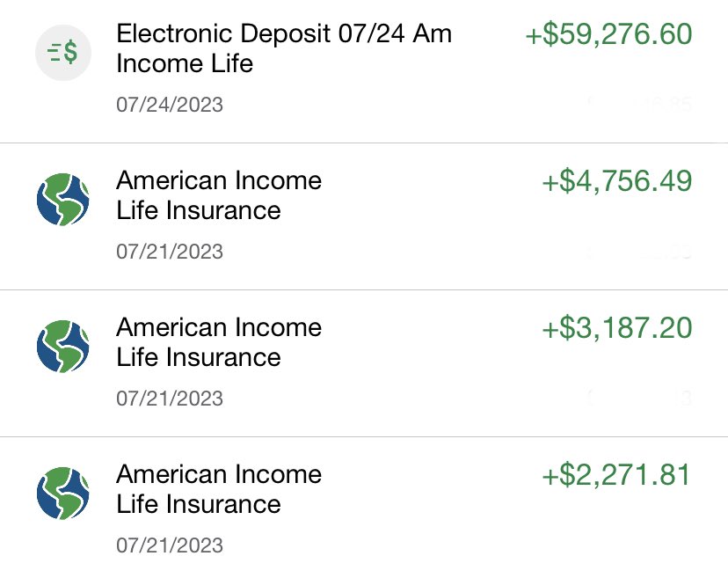Tap the 07/21/2023 date under the $3,187.20 transaction
The width and height of the screenshot is (728, 578).
[170, 399]
